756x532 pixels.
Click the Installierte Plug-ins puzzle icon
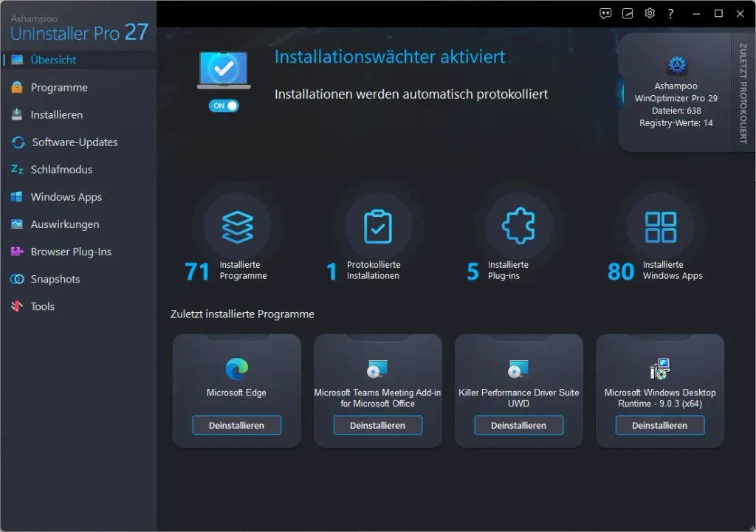(x=519, y=226)
